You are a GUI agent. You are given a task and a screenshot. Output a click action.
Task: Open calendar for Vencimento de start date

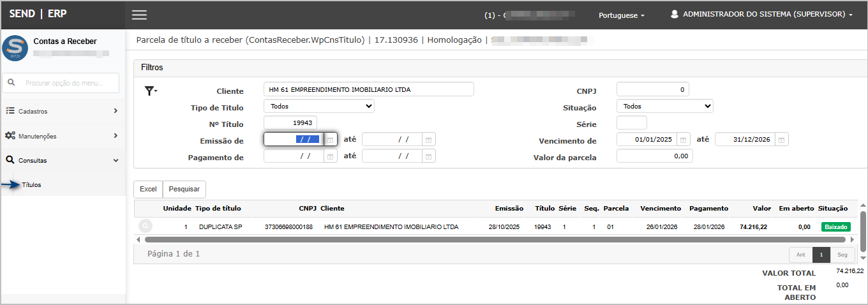click(x=684, y=140)
